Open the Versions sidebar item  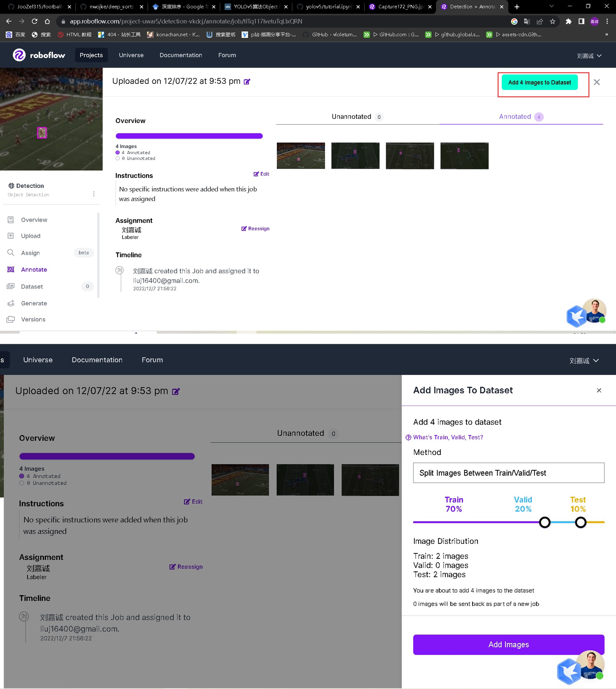tap(33, 319)
